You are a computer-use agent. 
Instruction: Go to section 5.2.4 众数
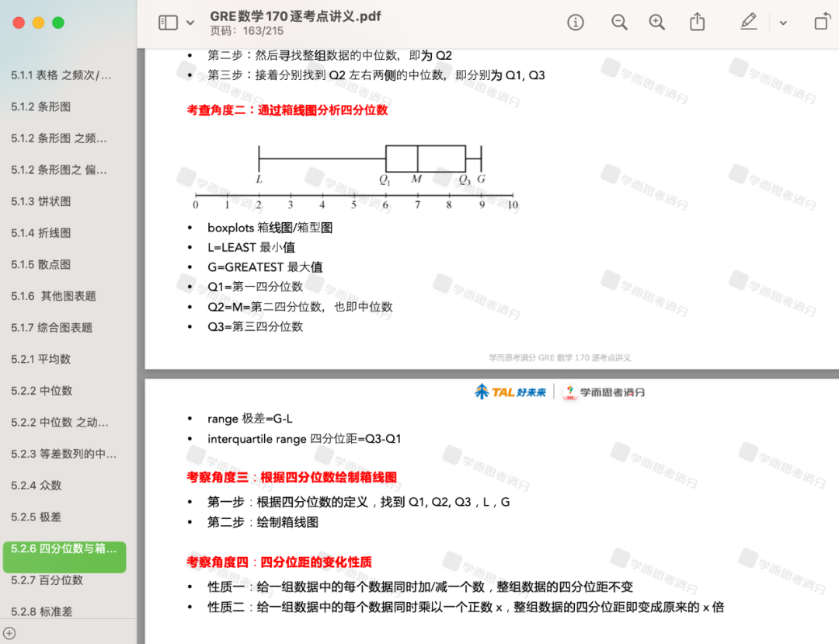37,486
